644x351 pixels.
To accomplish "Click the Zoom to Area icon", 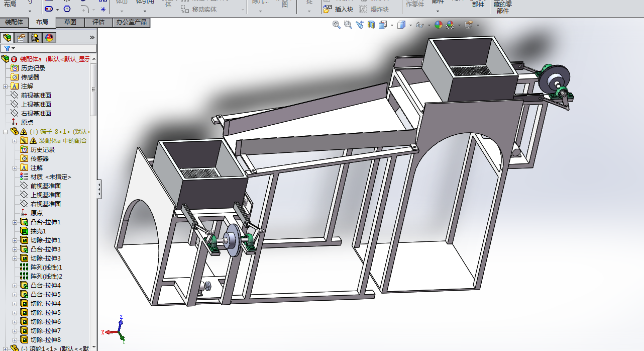I will [x=348, y=25].
